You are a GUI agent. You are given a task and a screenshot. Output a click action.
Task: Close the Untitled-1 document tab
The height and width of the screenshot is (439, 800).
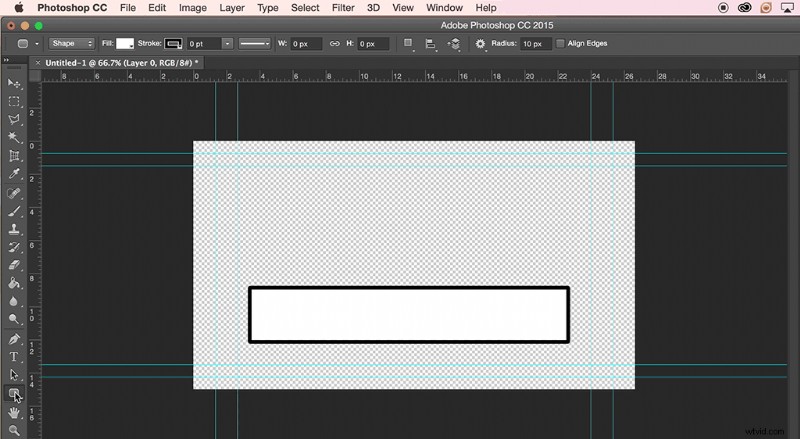pyautogui.click(x=37, y=63)
